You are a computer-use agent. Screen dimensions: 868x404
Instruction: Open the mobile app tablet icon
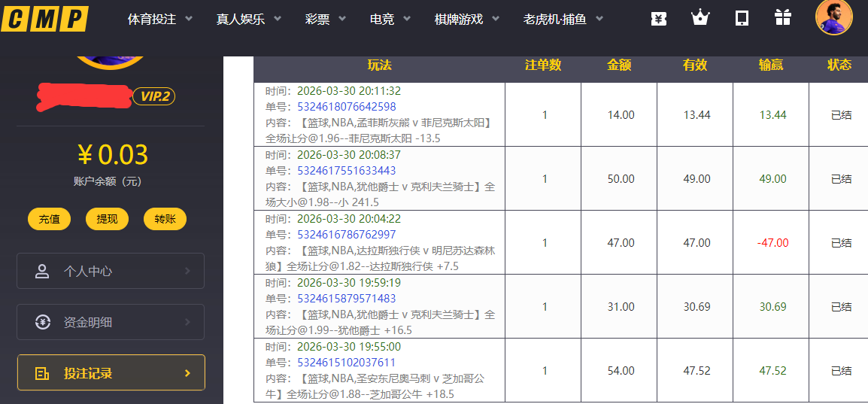(742, 18)
